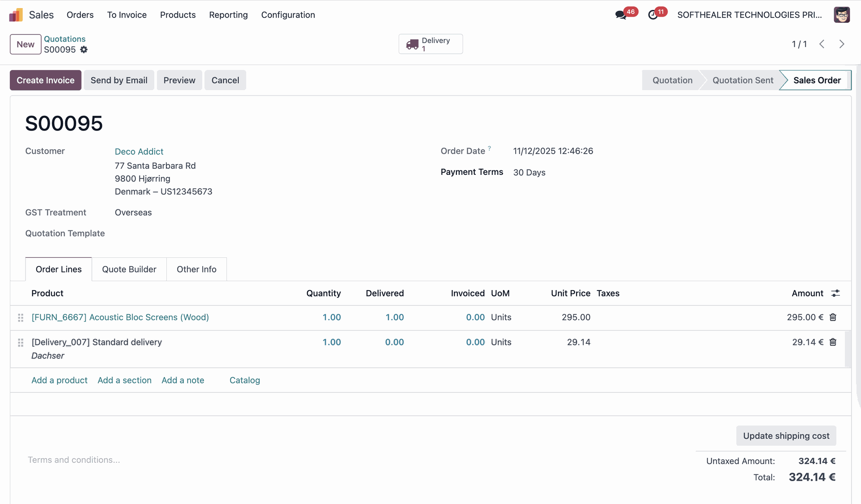Viewport: 861px width, 504px height.
Task: Open the Delivery truck smart button
Action: [x=430, y=44]
